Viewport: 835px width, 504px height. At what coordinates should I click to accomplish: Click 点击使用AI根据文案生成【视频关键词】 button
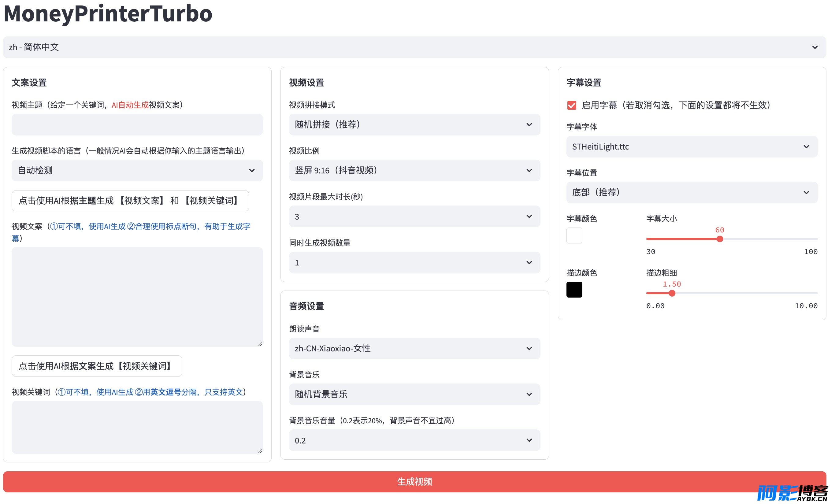pyautogui.click(x=97, y=366)
